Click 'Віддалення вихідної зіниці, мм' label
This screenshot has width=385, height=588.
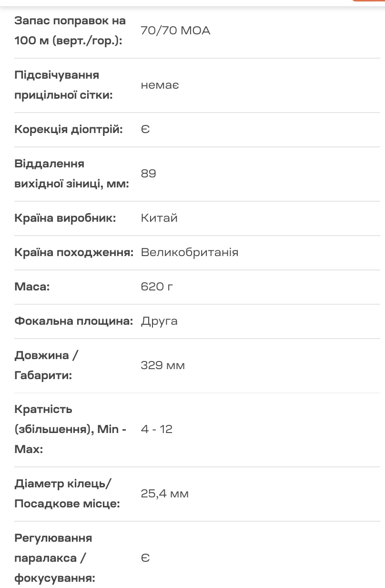71,174
